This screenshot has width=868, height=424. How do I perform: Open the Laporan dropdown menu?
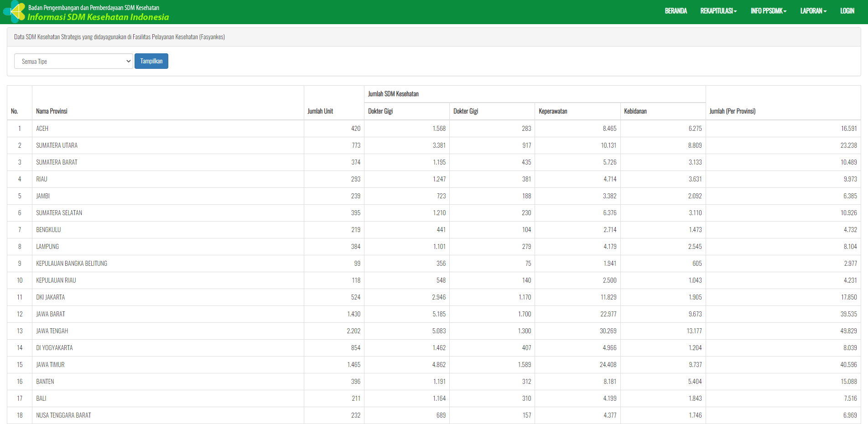(813, 11)
